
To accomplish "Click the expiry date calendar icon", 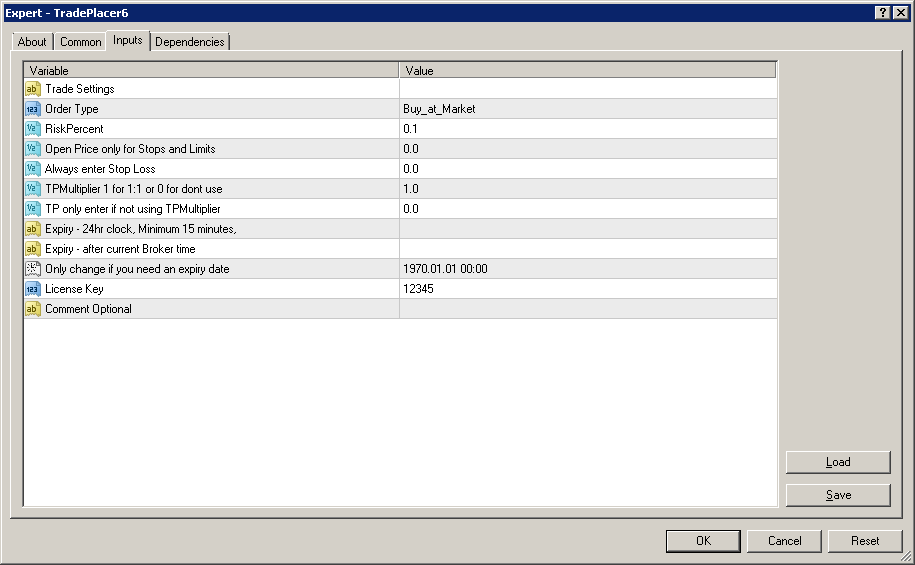I will [32, 269].
